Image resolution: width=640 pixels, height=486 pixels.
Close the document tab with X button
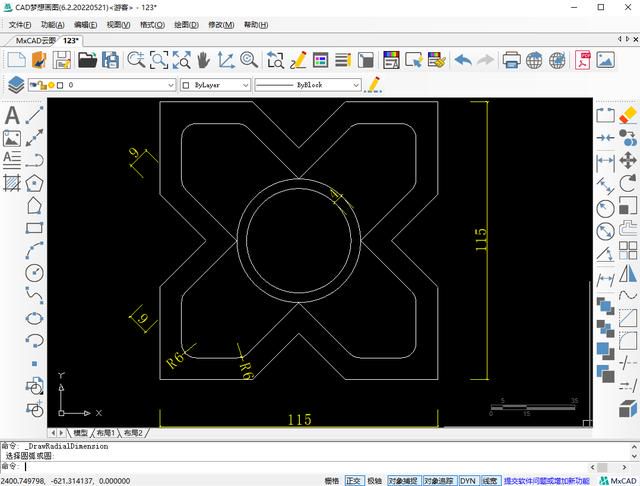[636, 40]
